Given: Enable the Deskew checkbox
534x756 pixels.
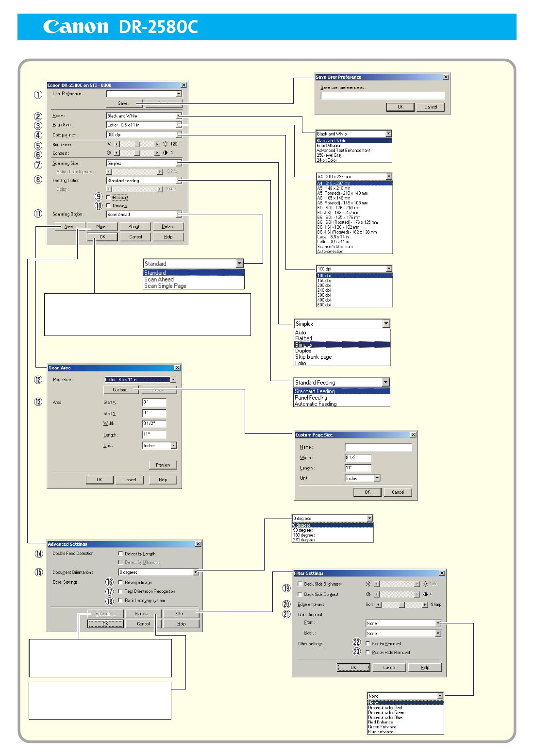Looking at the screenshot, I should point(108,205).
